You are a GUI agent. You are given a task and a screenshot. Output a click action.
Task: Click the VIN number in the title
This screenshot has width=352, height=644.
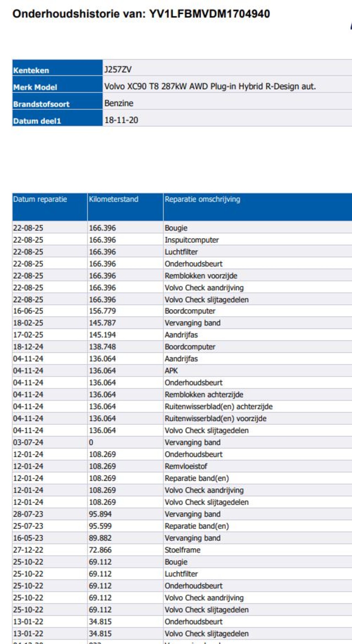(209, 14)
